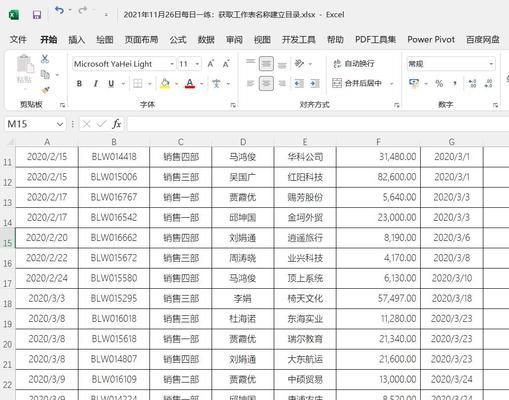This screenshot has height=400, width=509.
Task: Toggle Bold formatting
Action: pos(79,84)
